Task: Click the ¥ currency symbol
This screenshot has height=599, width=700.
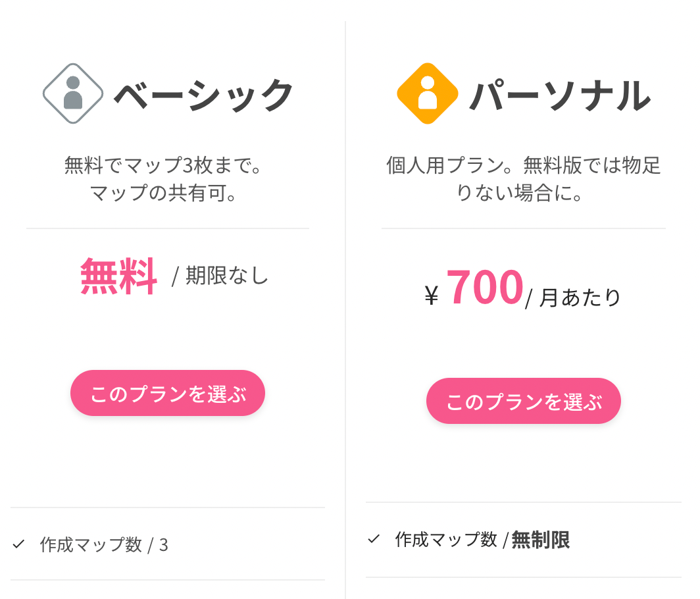Action: click(x=432, y=297)
